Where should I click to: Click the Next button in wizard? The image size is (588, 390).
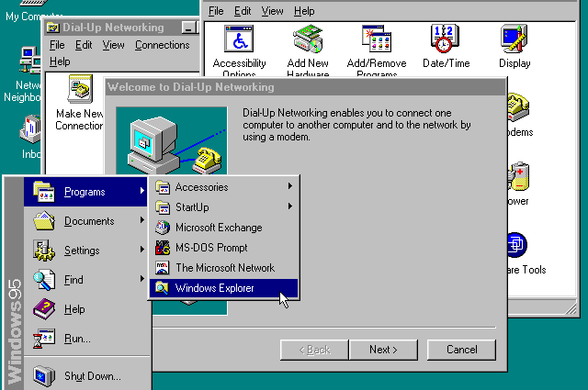click(383, 350)
